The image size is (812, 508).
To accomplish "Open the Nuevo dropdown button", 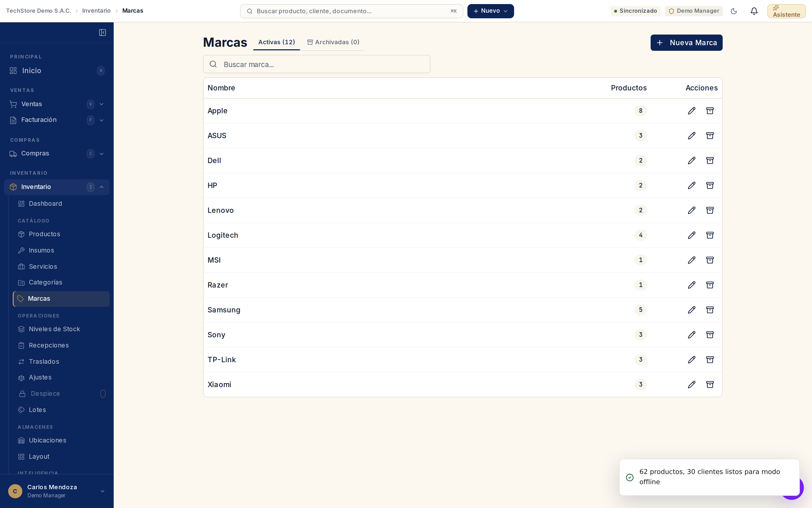I will tap(490, 11).
